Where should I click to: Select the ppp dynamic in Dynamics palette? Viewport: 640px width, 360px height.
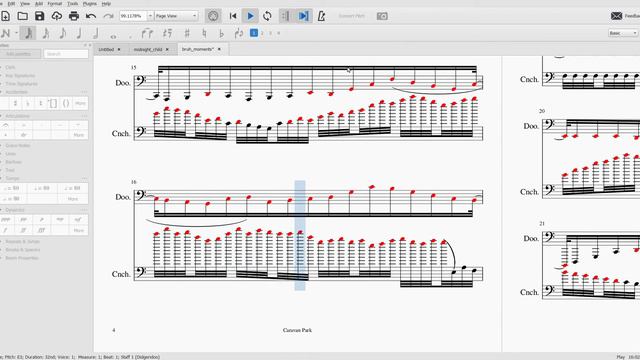pyautogui.click(x=6, y=220)
